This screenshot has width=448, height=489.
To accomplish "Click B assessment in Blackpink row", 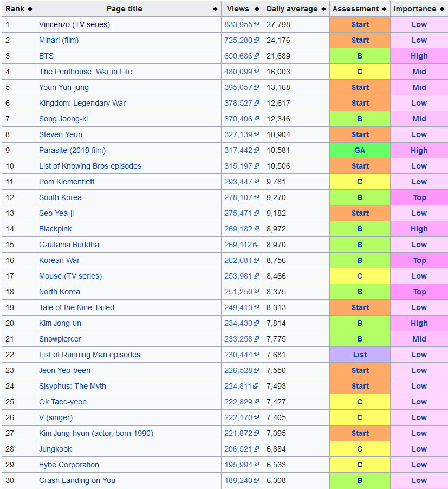I will point(360,229).
